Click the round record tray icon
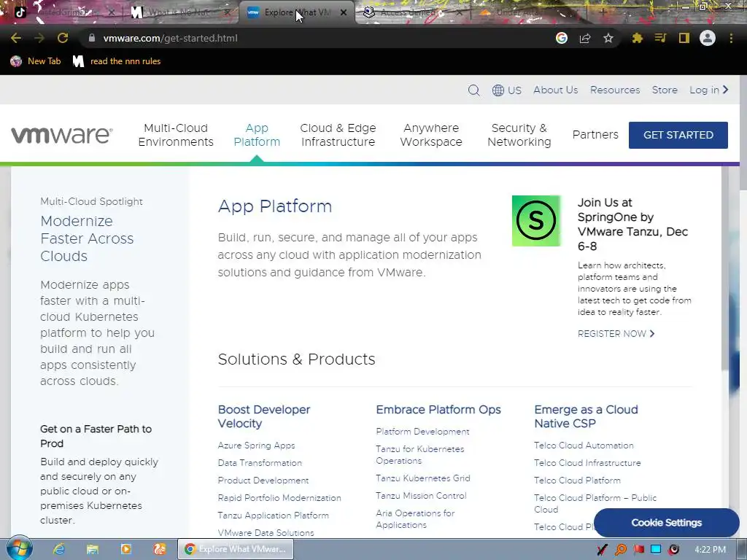747x560 pixels. coord(673,550)
